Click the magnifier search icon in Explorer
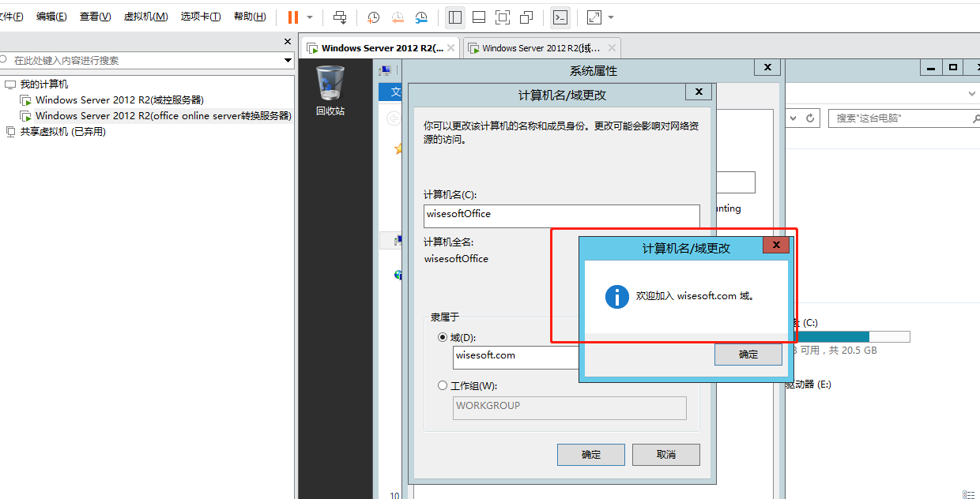This screenshot has height=499, width=980. 975,118
